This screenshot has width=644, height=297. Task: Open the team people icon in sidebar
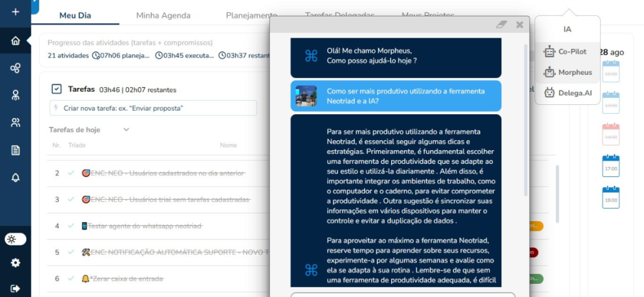pyautogui.click(x=15, y=122)
